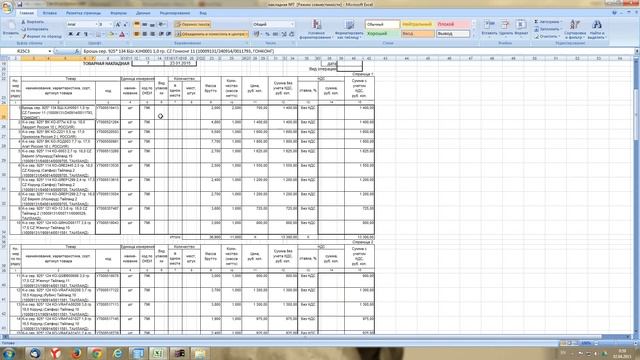Activate Формат по образцу format painter
Viewport: 640px width, 360px height.
coord(41,36)
